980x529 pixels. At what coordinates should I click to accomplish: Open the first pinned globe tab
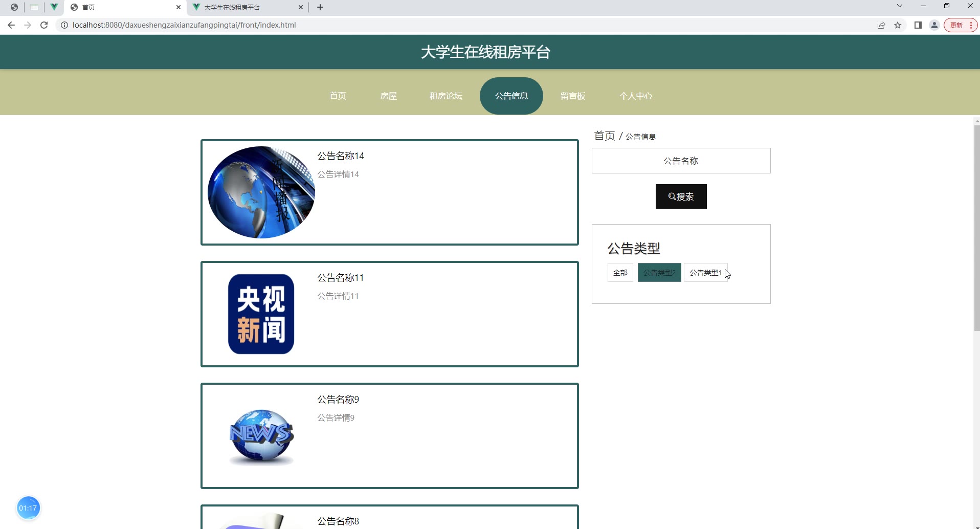(x=14, y=7)
